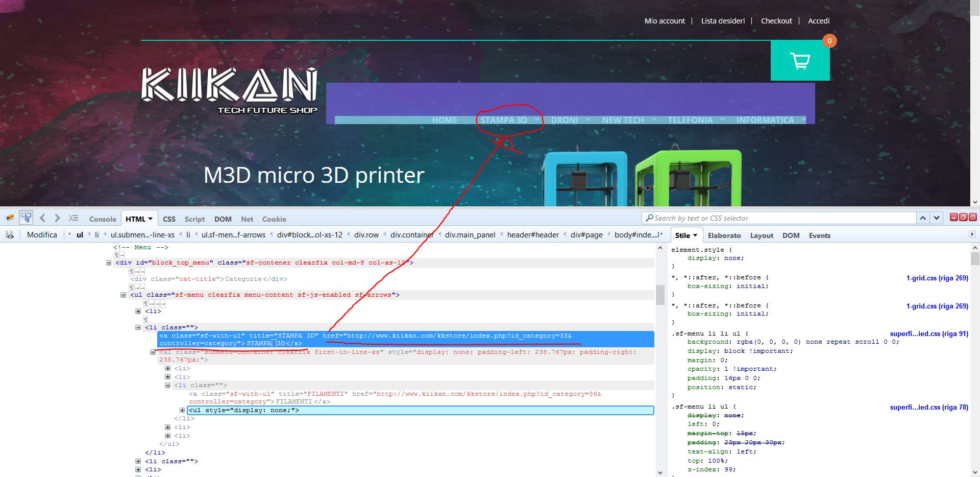980x477 pixels.
Task: Open the Stile tab options arrow
Action: pyautogui.click(x=695, y=235)
